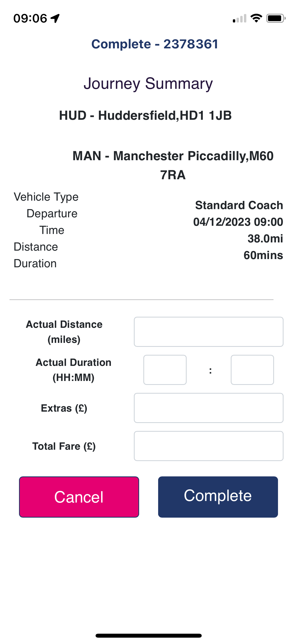Tap the 04/12/2023 09:00 departure time
This screenshot has height=644, width=297.
click(x=238, y=222)
